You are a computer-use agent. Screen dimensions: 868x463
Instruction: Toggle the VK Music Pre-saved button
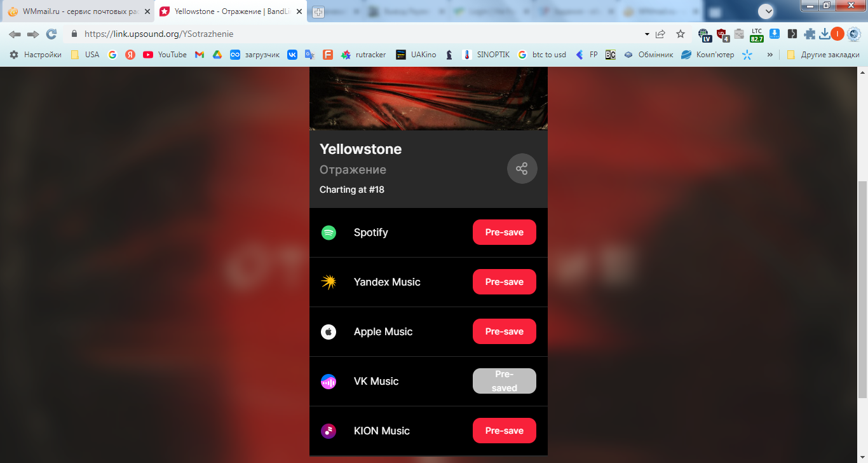505,381
